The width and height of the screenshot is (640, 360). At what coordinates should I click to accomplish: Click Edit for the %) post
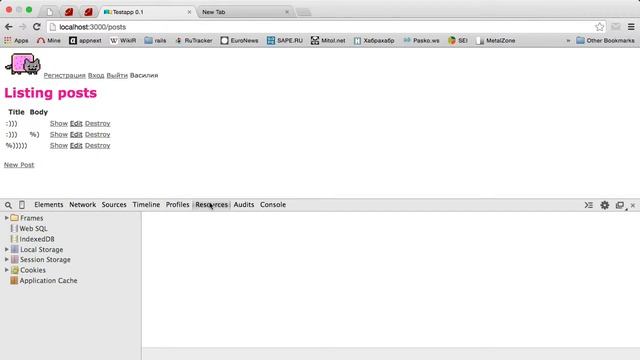[76, 134]
